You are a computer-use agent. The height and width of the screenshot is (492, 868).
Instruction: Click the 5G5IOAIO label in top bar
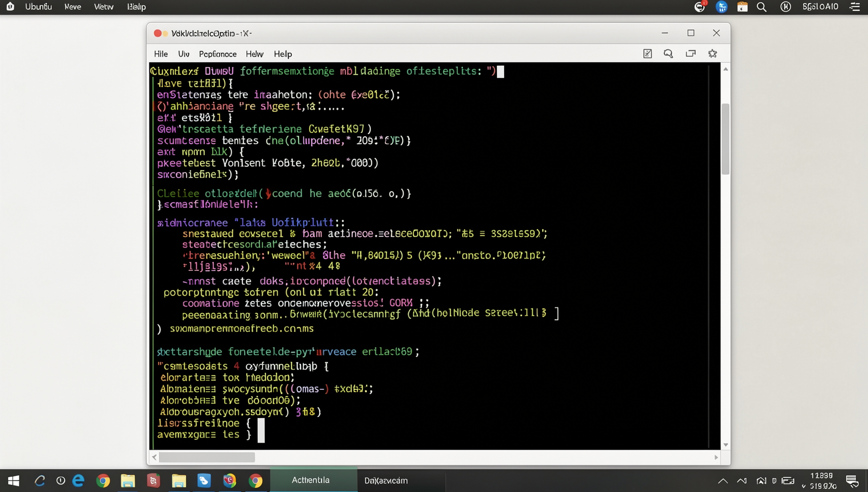820,7
